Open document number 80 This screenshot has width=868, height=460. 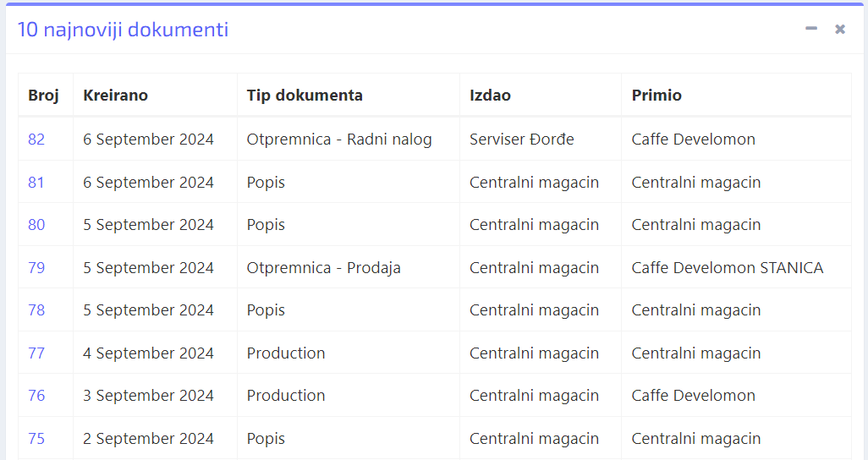coord(36,225)
